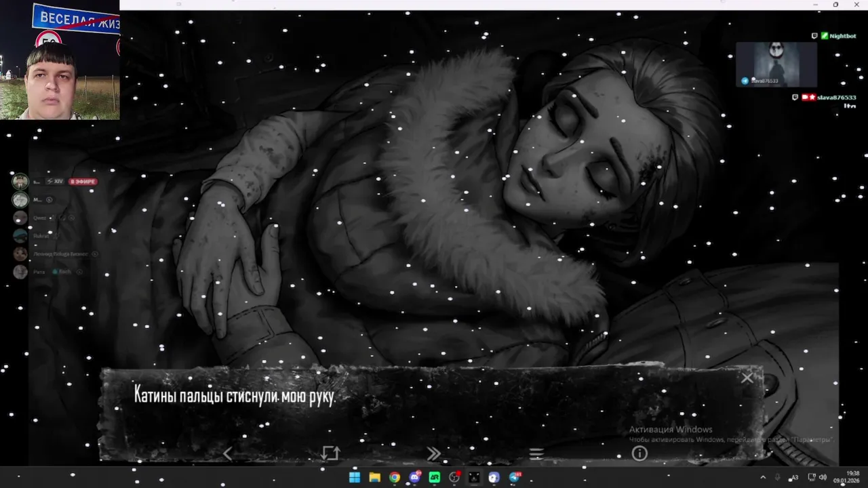Click the auto-play loop arrows icon
The height and width of the screenshot is (488, 868).
click(330, 453)
